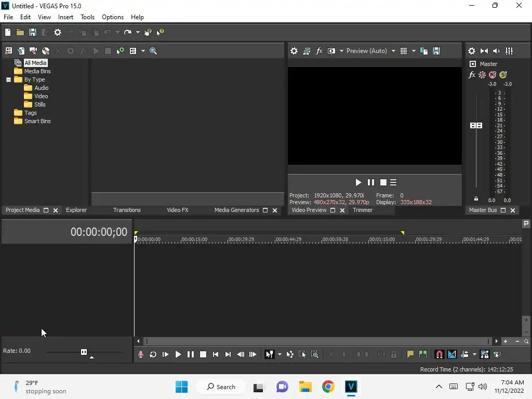Toggle Enable Snapping magnet button

[440, 354]
